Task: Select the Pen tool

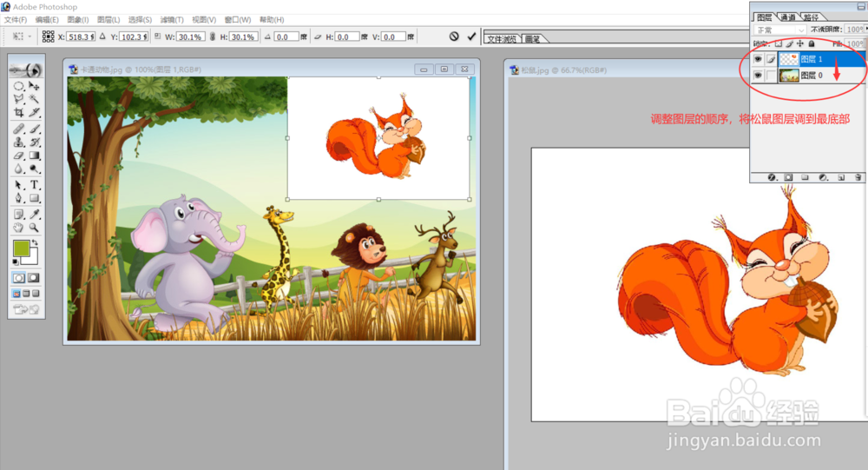Action: click(19, 198)
